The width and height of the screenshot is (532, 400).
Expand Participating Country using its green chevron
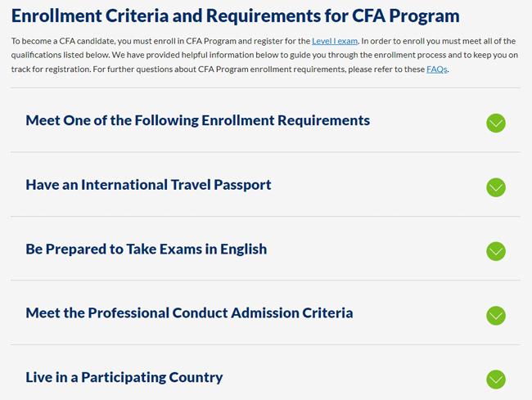click(x=495, y=380)
